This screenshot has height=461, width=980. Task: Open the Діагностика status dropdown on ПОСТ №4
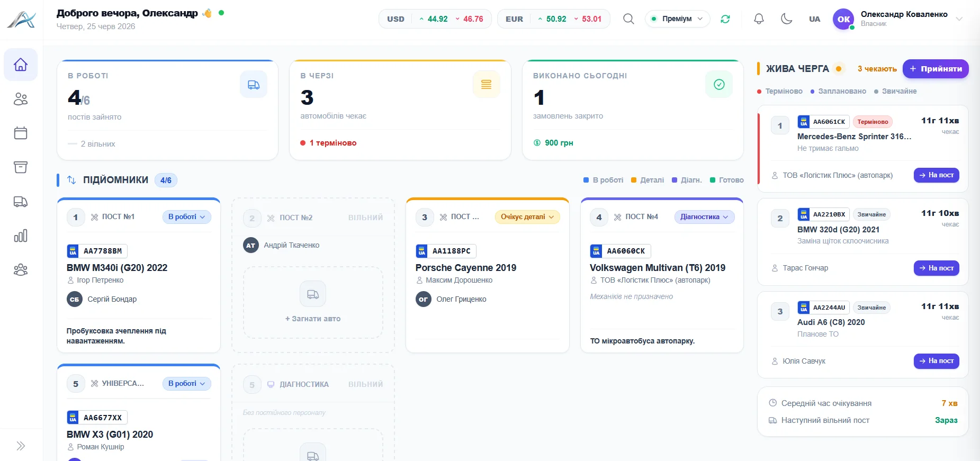tap(704, 217)
